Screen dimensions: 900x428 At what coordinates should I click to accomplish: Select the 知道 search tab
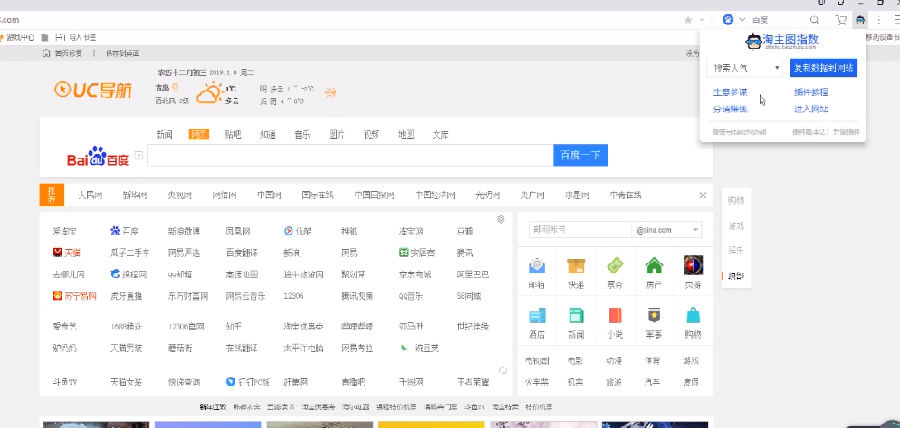pyautogui.click(x=267, y=135)
